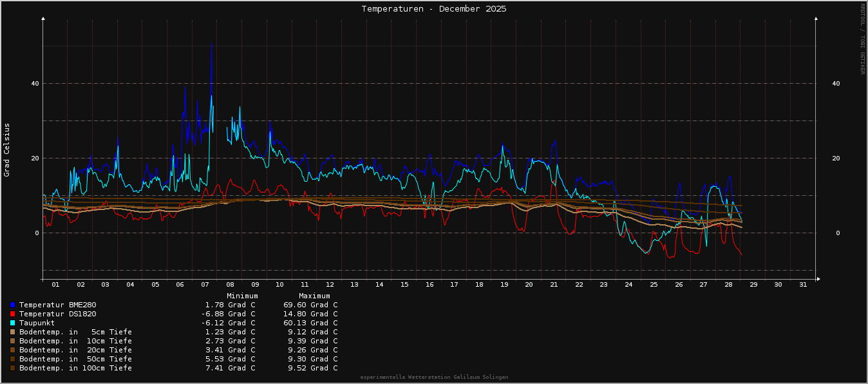Select the Bodentemp. 5cm Tiefe color square
This screenshot has width=868, height=384.
point(12,332)
